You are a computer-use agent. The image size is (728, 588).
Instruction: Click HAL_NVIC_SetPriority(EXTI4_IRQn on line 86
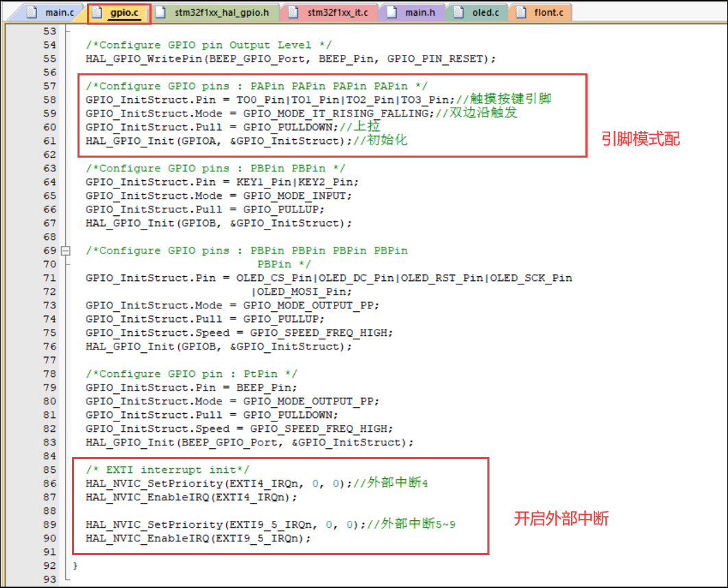(x=192, y=484)
